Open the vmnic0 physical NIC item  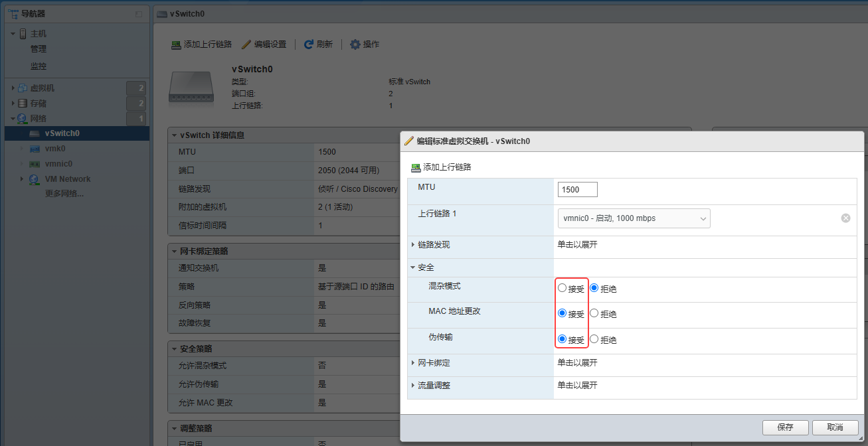pos(58,164)
